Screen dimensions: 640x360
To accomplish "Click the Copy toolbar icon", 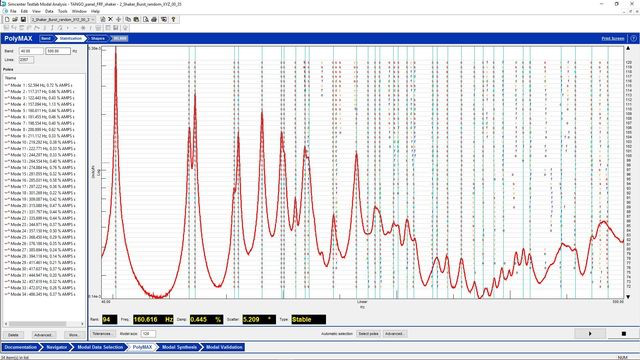I will point(128,19).
